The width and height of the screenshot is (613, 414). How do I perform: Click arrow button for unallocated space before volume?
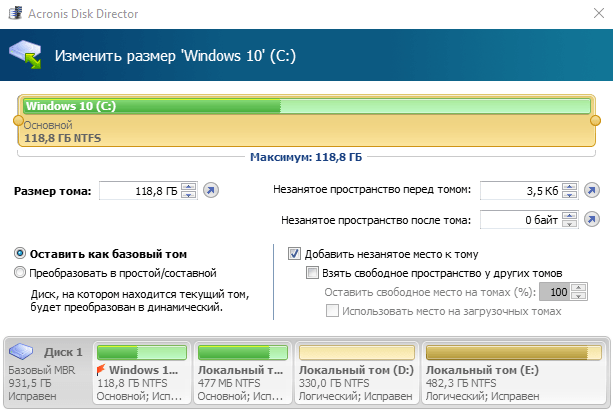click(x=591, y=190)
